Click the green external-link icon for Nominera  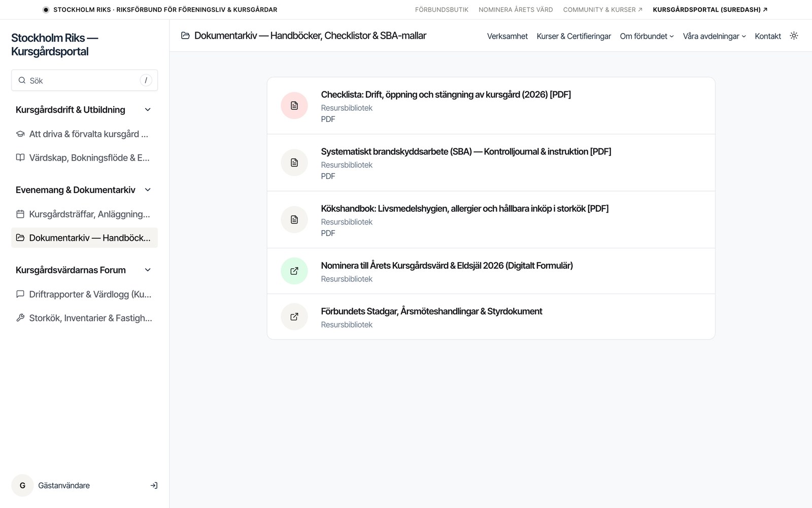(x=294, y=271)
